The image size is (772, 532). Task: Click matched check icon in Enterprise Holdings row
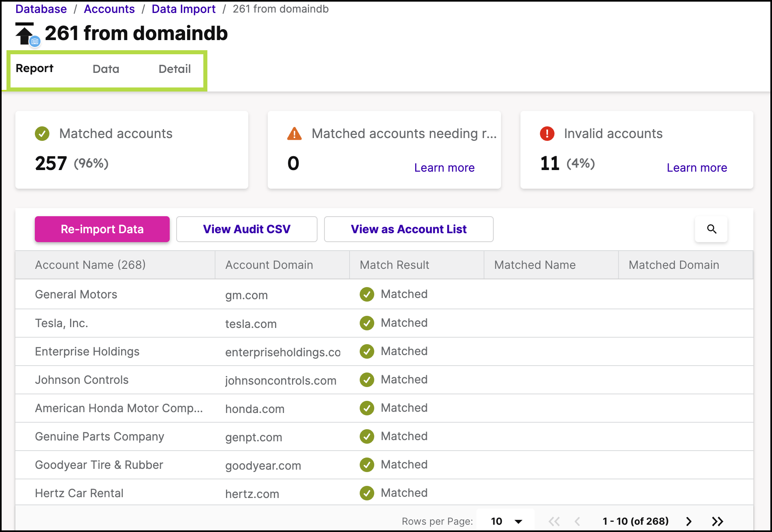point(367,351)
